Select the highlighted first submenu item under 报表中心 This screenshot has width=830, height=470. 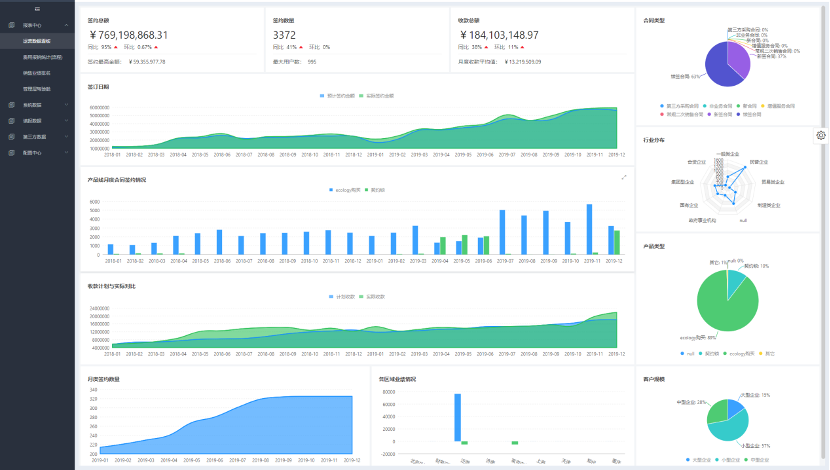(36, 41)
